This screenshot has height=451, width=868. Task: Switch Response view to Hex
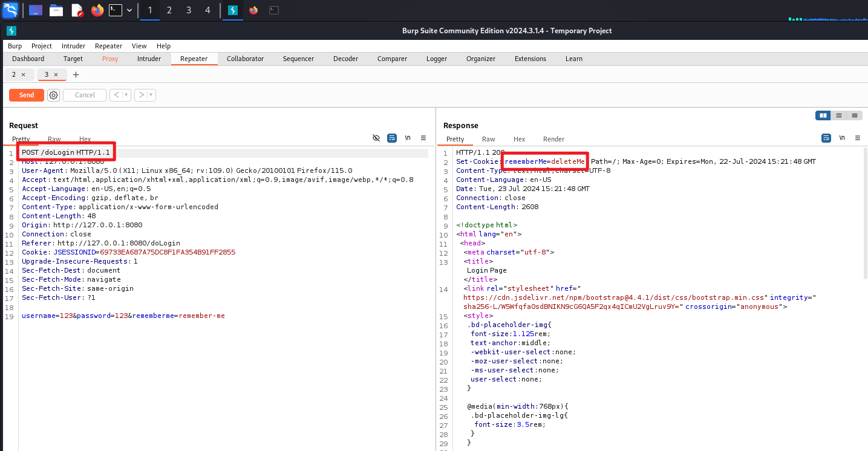[x=520, y=139]
